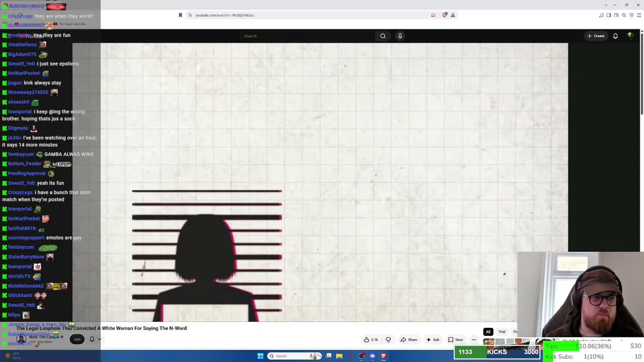Click username bobfish8818 in chat

[22, 228]
